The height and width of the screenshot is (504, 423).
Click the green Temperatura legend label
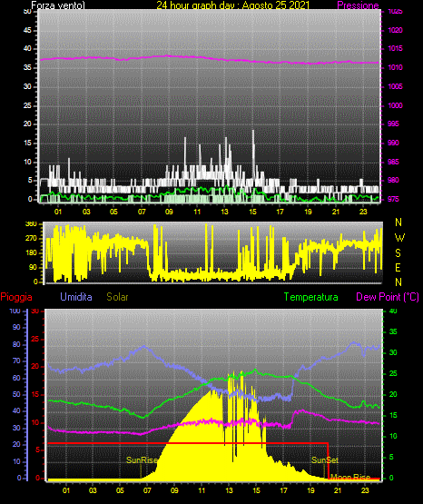[x=311, y=297]
